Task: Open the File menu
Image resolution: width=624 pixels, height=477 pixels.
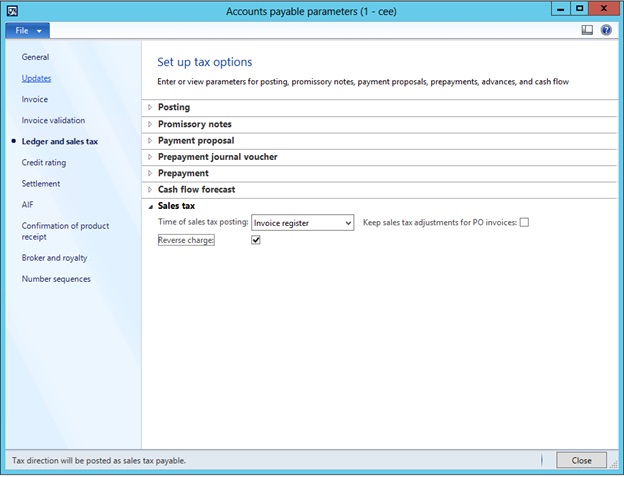Action: tap(27, 31)
